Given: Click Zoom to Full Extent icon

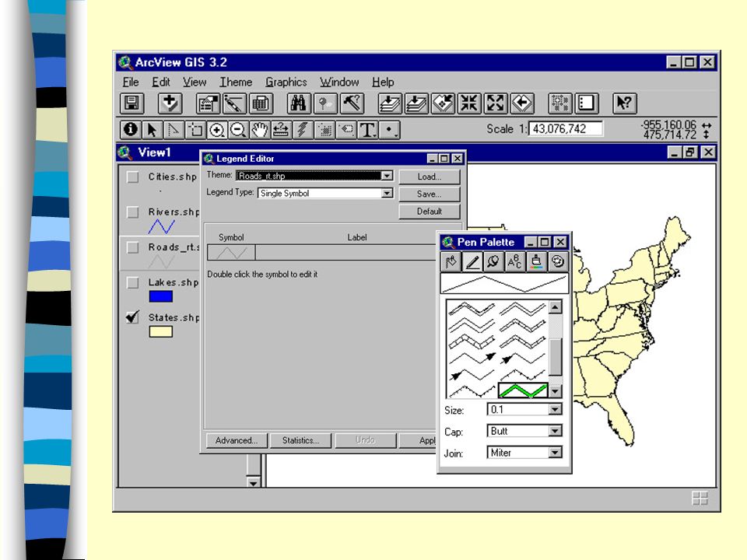Looking at the screenshot, I should [x=390, y=103].
